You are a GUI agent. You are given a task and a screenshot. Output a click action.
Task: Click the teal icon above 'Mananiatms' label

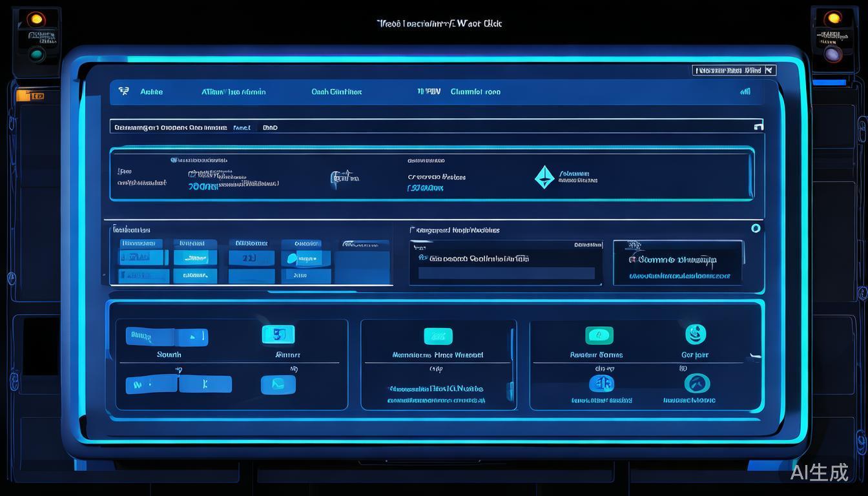pyautogui.click(x=438, y=336)
